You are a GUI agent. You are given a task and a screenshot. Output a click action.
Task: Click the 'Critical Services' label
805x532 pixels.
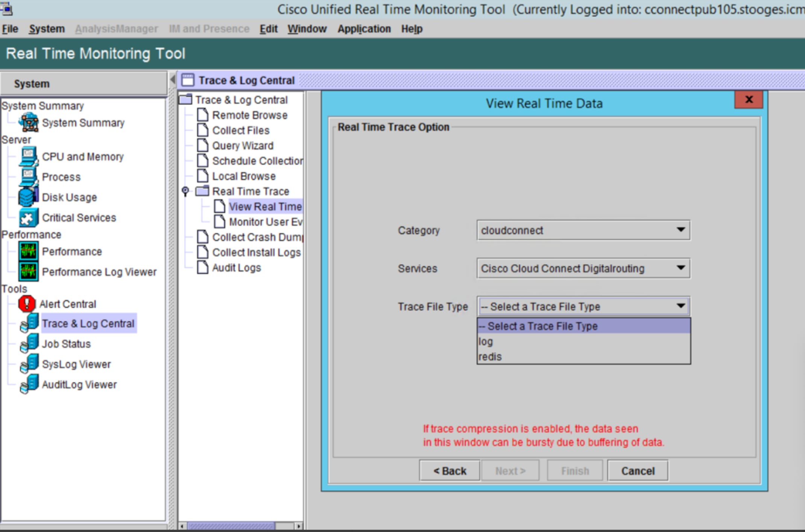79,218
